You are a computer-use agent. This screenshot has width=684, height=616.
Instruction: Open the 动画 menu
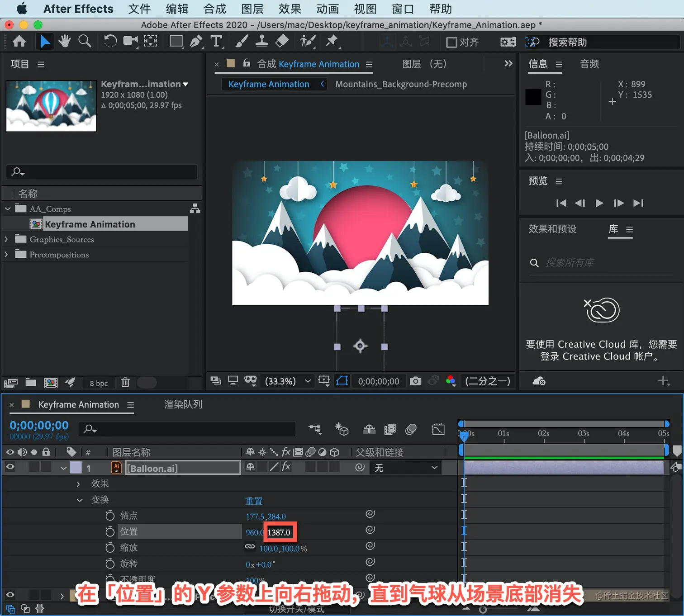click(x=328, y=9)
